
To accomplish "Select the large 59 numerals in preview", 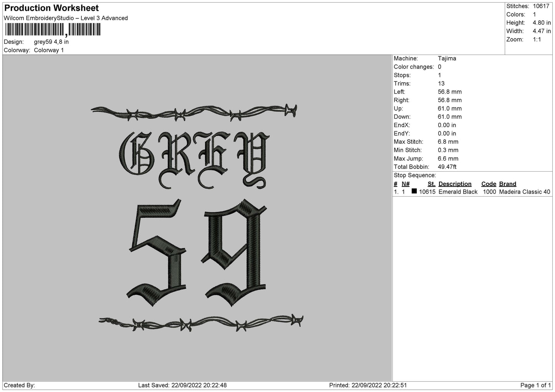I will click(196, 253).
